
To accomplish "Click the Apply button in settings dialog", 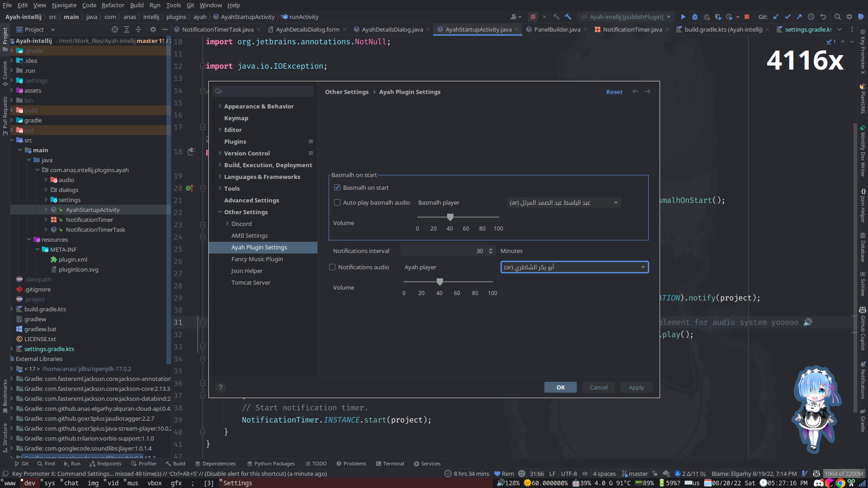I will click(636, 387).
